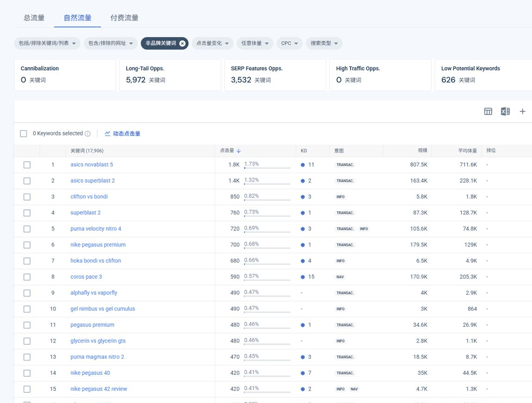Remove the 非品牌关键词 filter with its X
Image resolution: width=532 pixels, height=403 pixels.
[182, 43]
